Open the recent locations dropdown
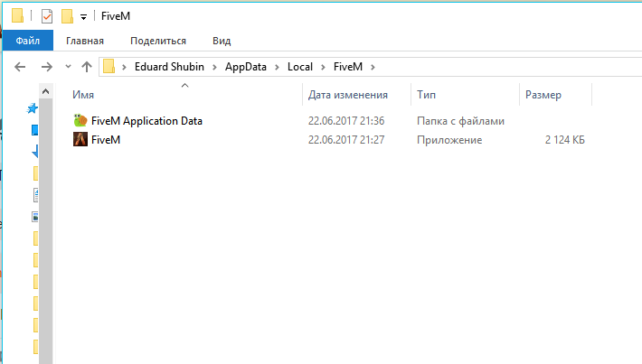 click(x=68, y=66)
